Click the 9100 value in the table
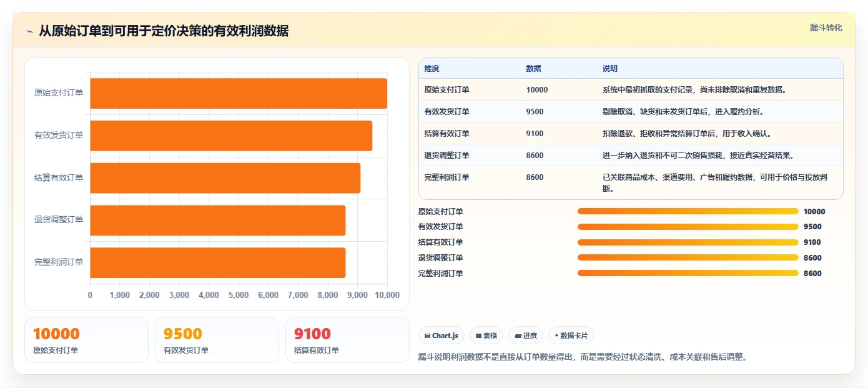Viewport: 868px width, 388px height. coord(535,134)
